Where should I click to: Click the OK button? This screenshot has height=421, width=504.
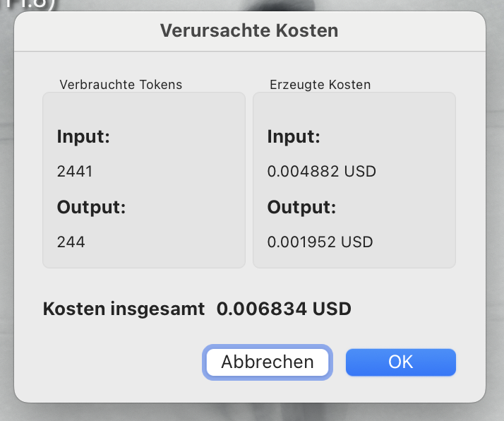pyautogui.click(x=400, y=362)
